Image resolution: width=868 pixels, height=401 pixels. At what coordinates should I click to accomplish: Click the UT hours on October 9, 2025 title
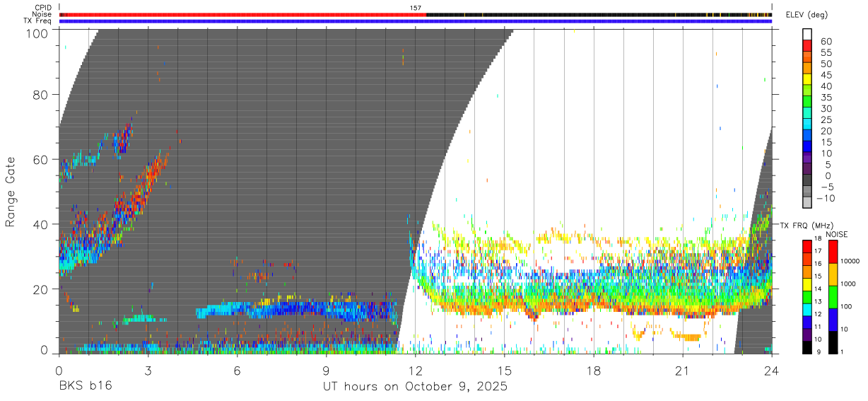[415, 387]
